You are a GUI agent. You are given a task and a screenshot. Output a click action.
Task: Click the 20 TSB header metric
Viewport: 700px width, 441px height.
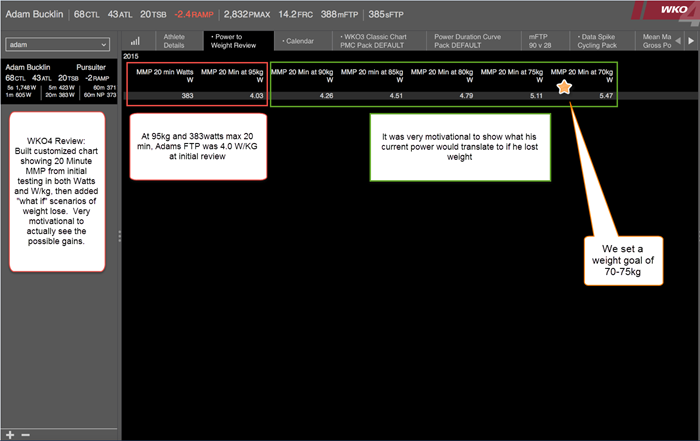(x=153, y=14)
